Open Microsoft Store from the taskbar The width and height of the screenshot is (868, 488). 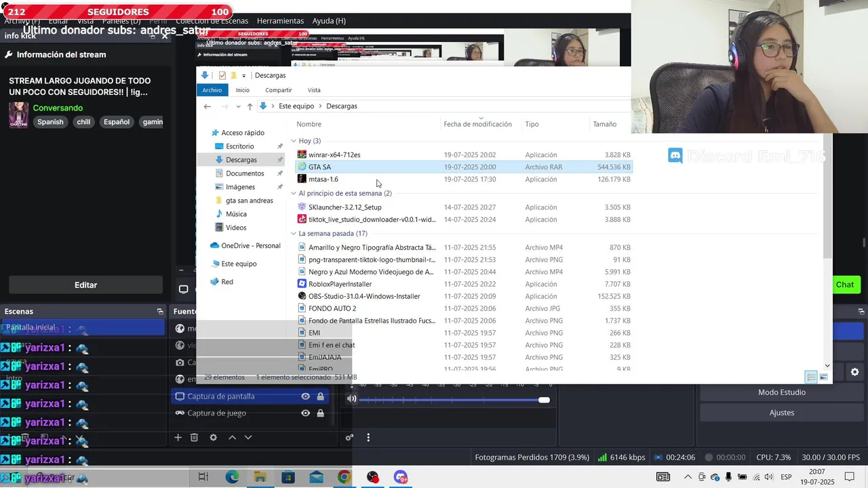(288, 477)
